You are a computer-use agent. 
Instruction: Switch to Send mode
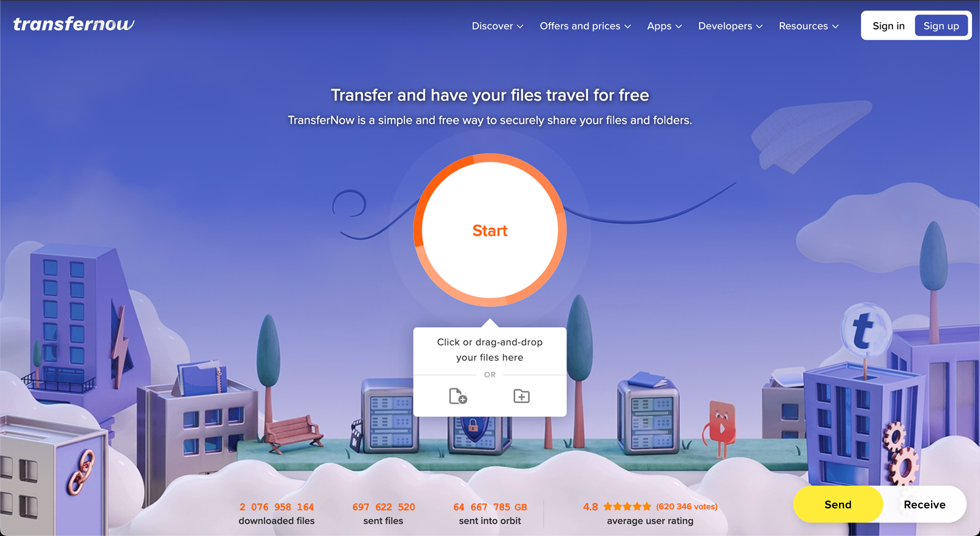(x=838, y=505)
